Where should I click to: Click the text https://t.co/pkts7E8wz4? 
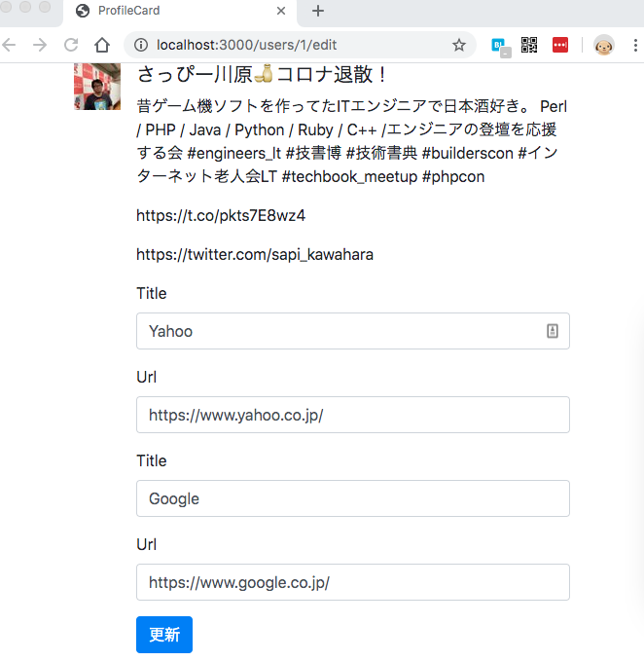pos(221,216)
